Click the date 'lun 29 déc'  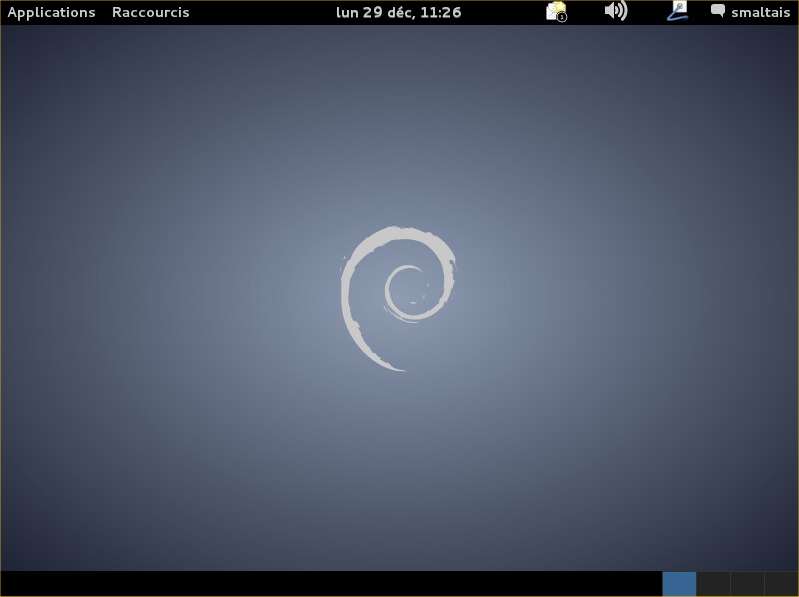click(372, 12)
